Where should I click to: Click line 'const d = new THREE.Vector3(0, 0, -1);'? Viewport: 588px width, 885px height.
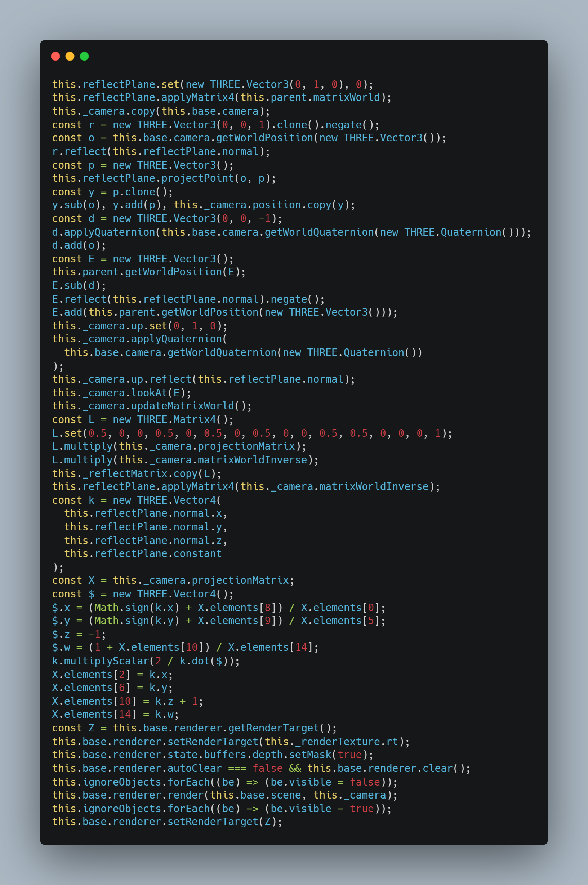pyautogui.click(x=167, y=218)
